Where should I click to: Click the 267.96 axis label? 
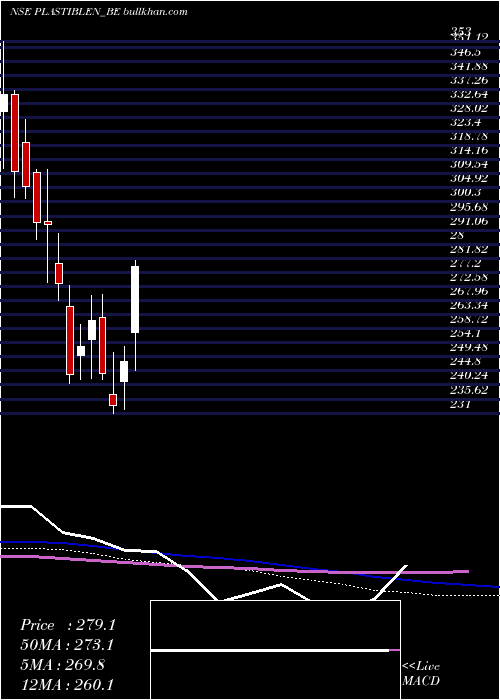pyautogui.click(x=469, y=291)
